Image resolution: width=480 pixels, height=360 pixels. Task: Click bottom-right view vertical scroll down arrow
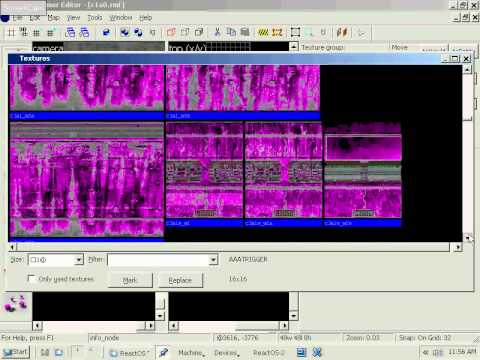point(293,316)
